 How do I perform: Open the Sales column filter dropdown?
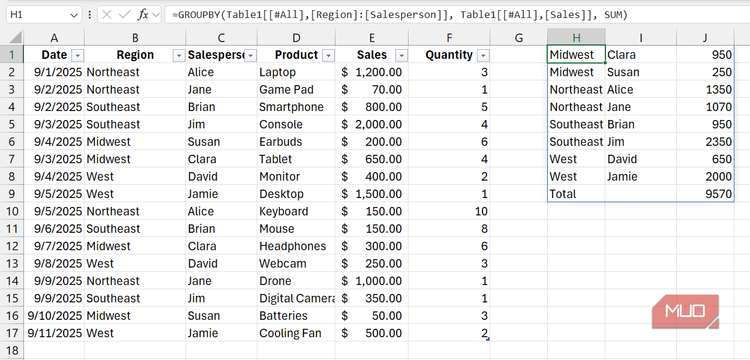point(401,56)
